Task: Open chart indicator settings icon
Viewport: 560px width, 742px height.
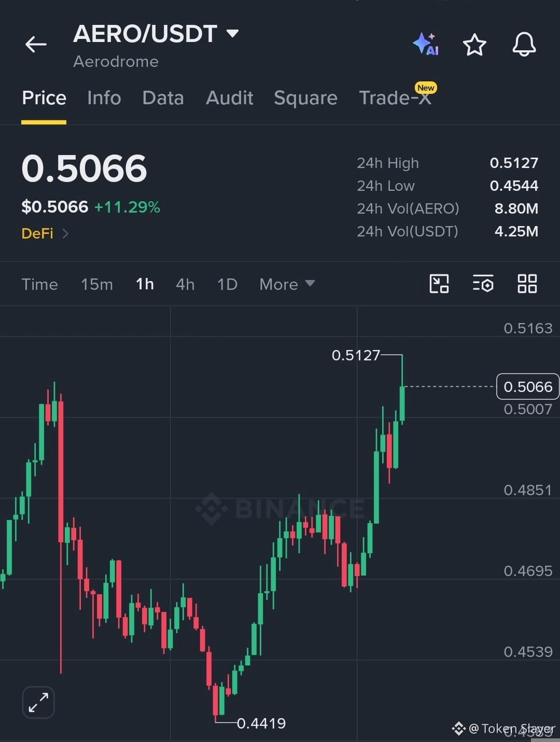Action: (483, 284)
